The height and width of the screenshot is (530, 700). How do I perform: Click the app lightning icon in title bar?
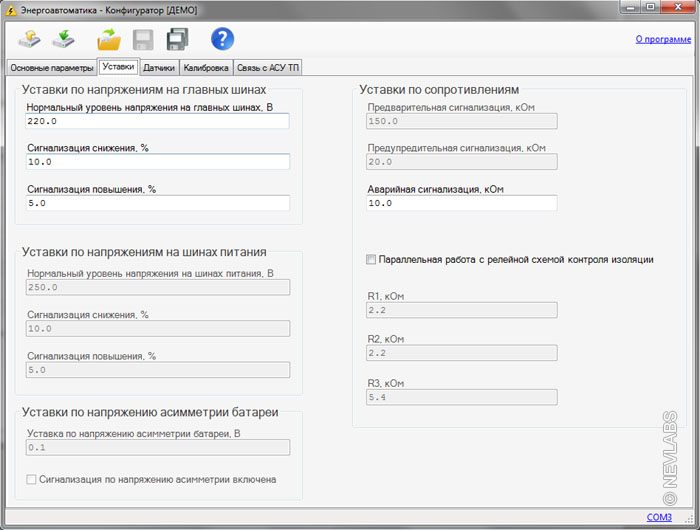(12, 8)
